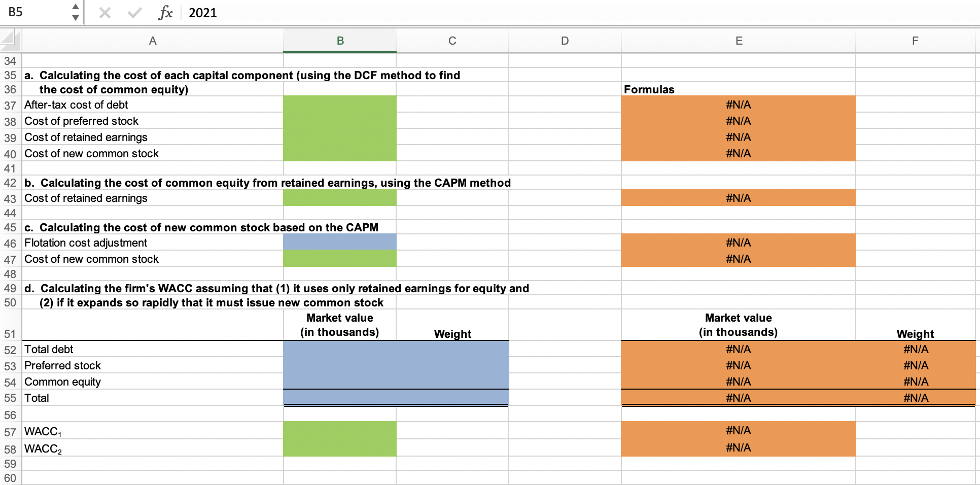Click the X Cancel icon in formula bar

[105, 13]
